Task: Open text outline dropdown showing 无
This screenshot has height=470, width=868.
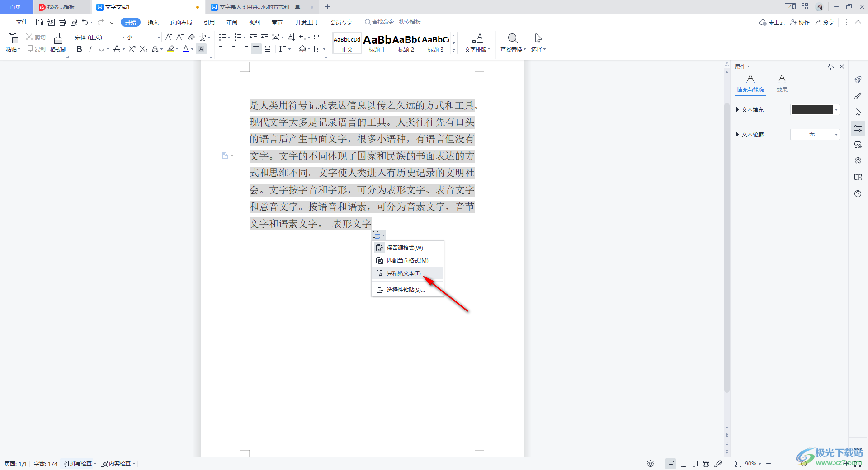Action: pos(815,134)
